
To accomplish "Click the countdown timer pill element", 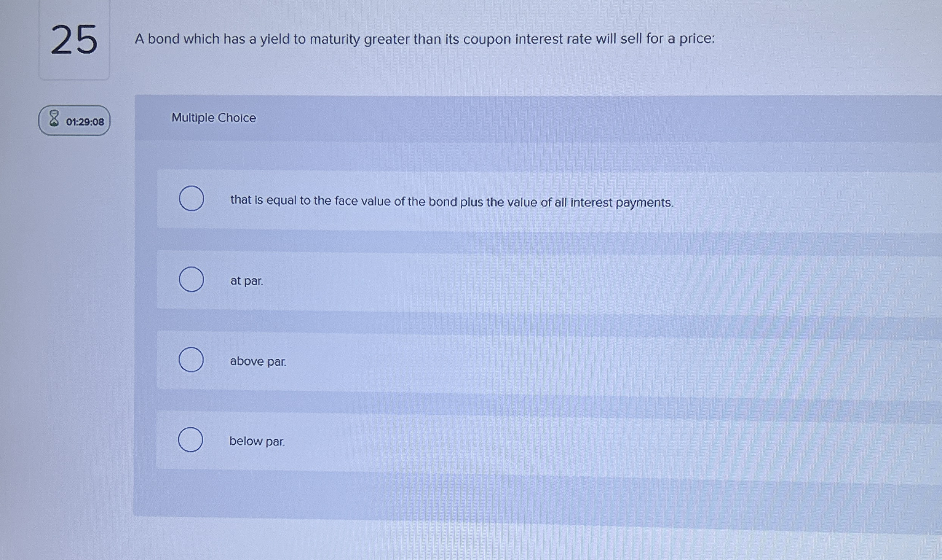I will 74,120.
